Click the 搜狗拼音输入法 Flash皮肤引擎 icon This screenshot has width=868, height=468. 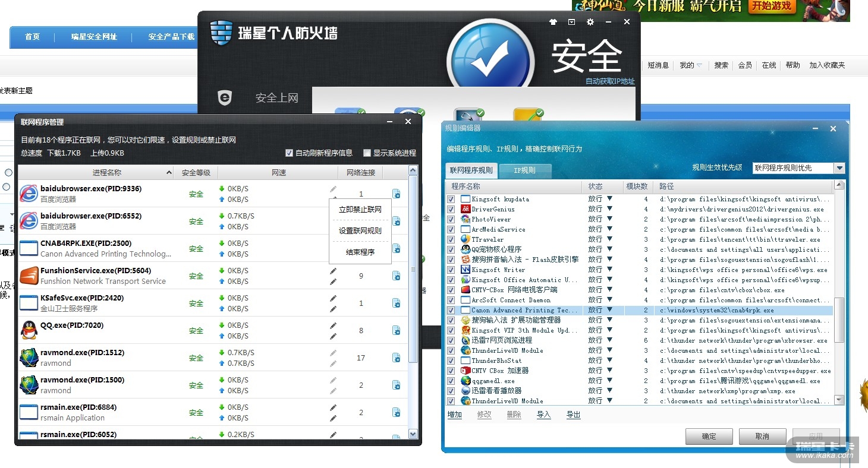point(466,260)
